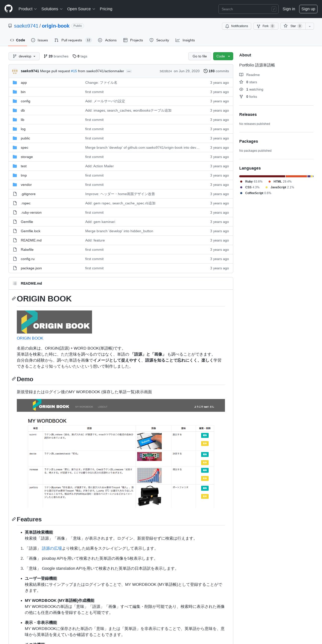Switch to the Code tab

click(18, 40)
